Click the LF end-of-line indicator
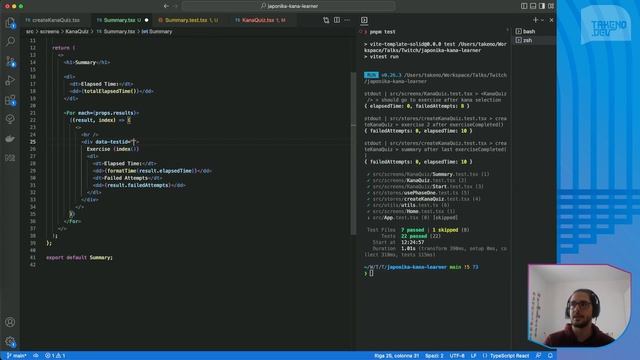 click(x=473, y=356)
